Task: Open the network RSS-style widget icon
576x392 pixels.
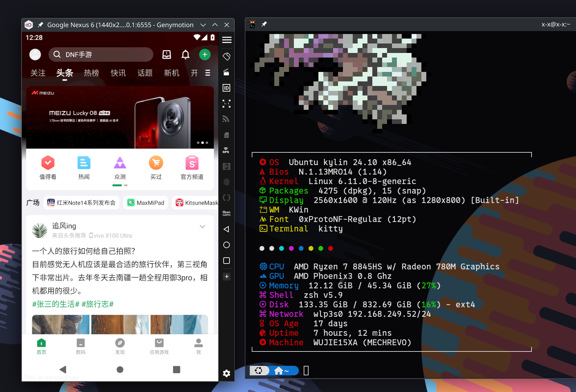Action: click(226, 119)
